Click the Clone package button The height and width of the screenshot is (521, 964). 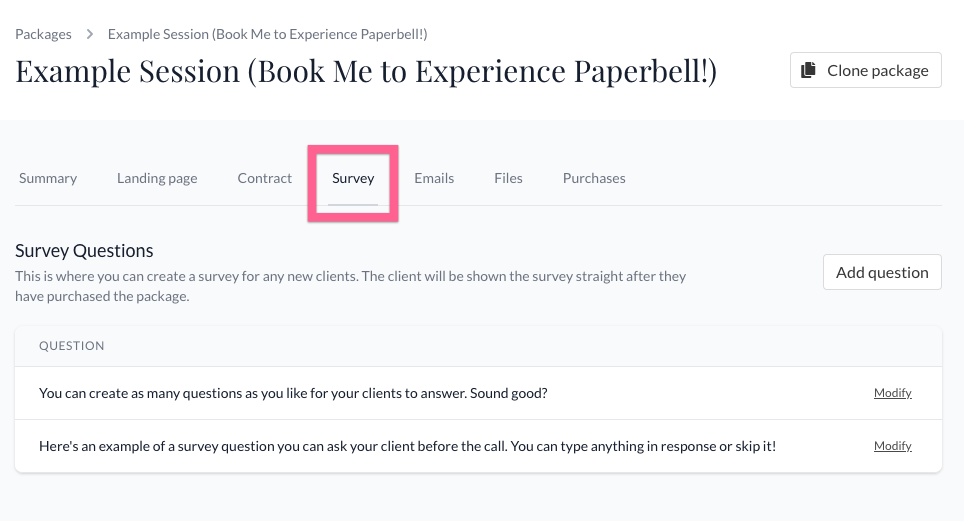866,70
